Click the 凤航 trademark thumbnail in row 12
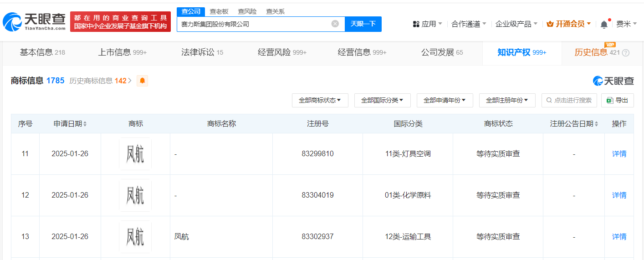The width and height of the screenshot is (644, 260). click(x=135, y=195)
